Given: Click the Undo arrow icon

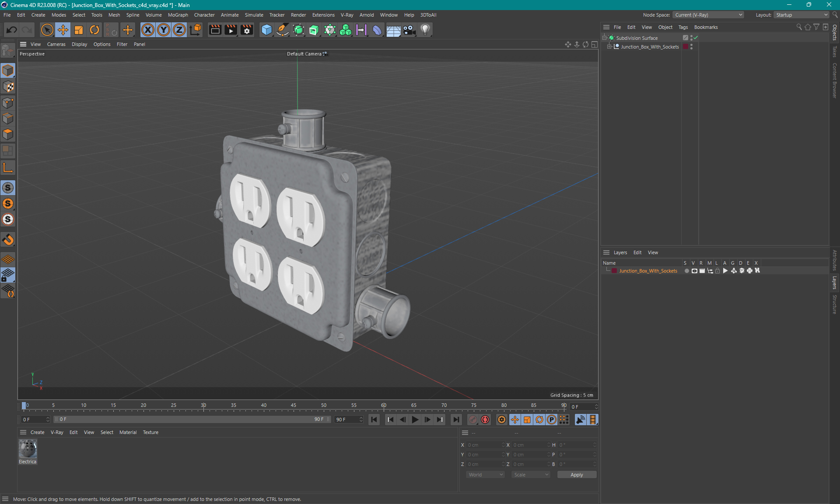Looking at the screenshot, I should [x=12, y=30].
